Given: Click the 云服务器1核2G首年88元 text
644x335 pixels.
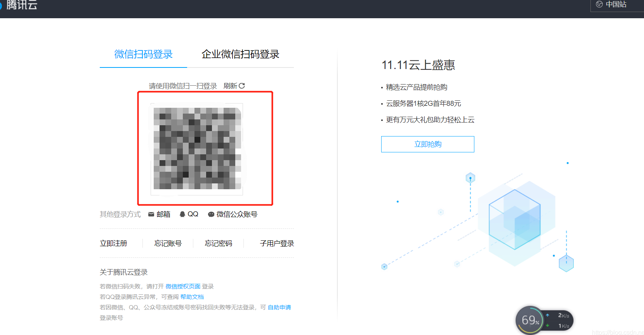Looking at the screenshot, I should click(424, 104).
